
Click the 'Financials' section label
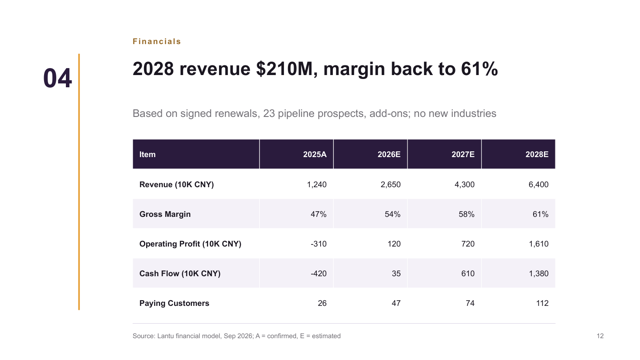pyautogui.click(x=157, y=41)
